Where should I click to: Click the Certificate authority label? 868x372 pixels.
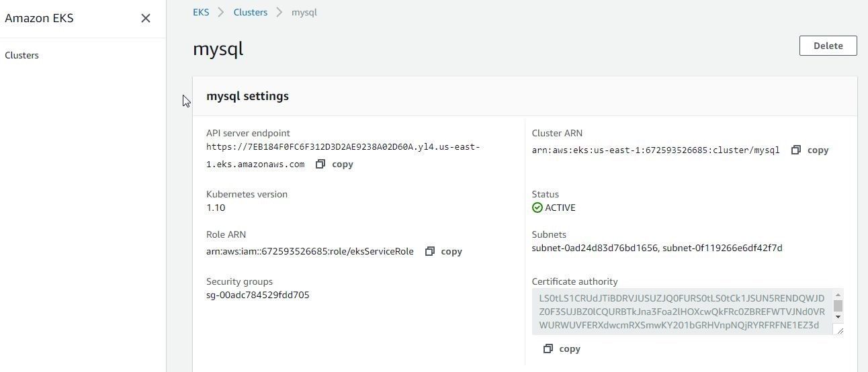(x=575, y=281)
